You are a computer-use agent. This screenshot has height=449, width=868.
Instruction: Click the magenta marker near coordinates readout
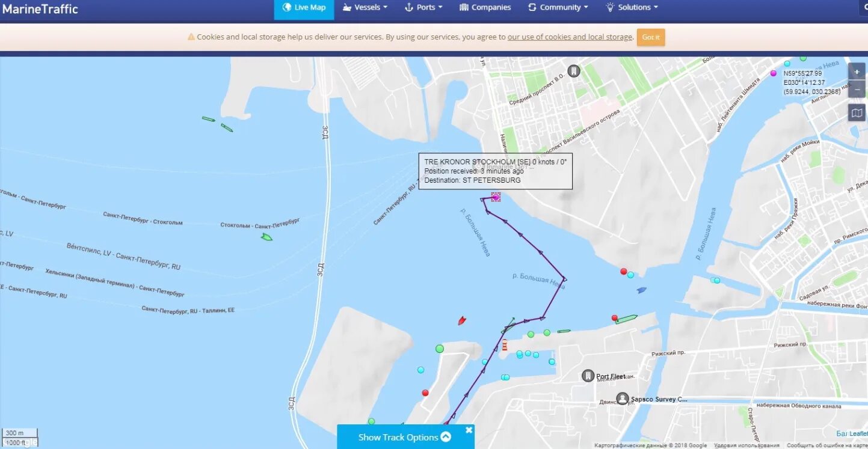point(774,73)
